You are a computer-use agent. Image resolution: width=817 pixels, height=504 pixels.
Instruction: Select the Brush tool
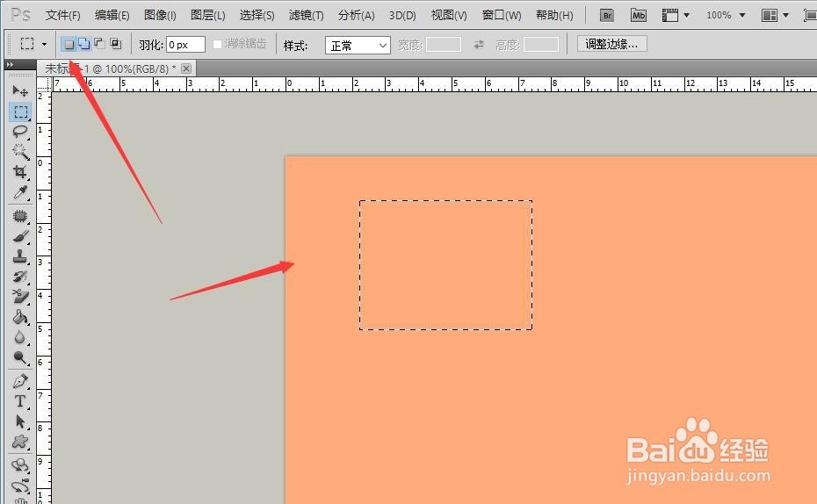20,236
